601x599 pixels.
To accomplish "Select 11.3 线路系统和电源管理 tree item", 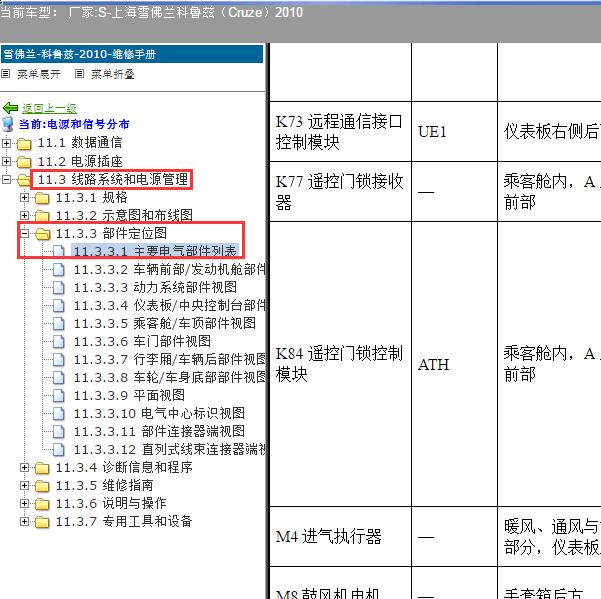I will 113,179.
